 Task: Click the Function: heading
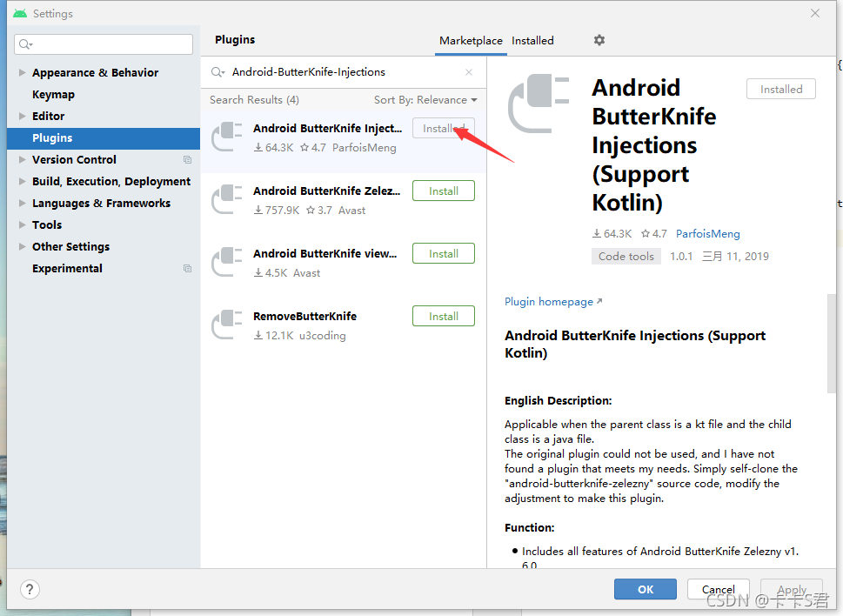pos(529,528)
